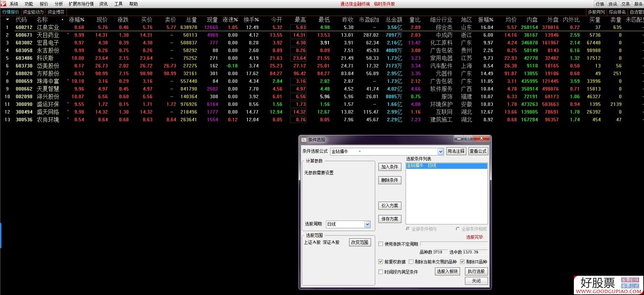Click the 选中数 value field
Image resolution: width=644 pixels, height=295 pixels.
click(475, 252)
